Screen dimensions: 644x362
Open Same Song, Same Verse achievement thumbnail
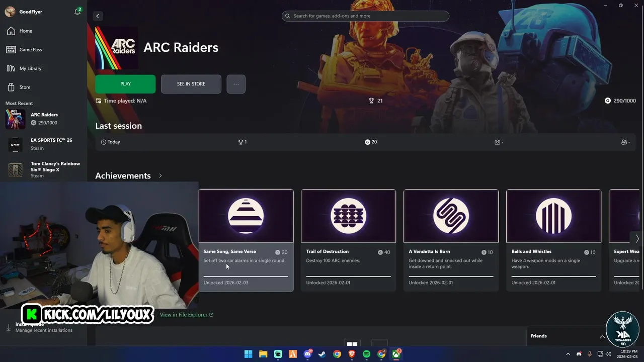pyautogui.click(x=246, y=216)
